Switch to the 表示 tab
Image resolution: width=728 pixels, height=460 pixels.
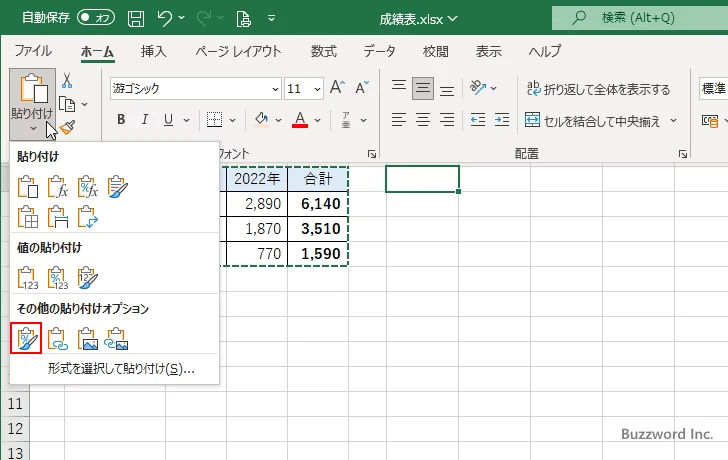(x=488, y=51)
